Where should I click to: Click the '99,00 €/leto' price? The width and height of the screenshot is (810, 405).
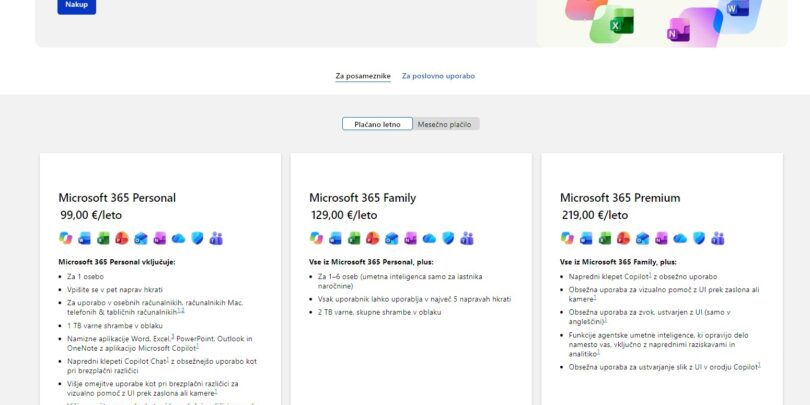[91, 215]
